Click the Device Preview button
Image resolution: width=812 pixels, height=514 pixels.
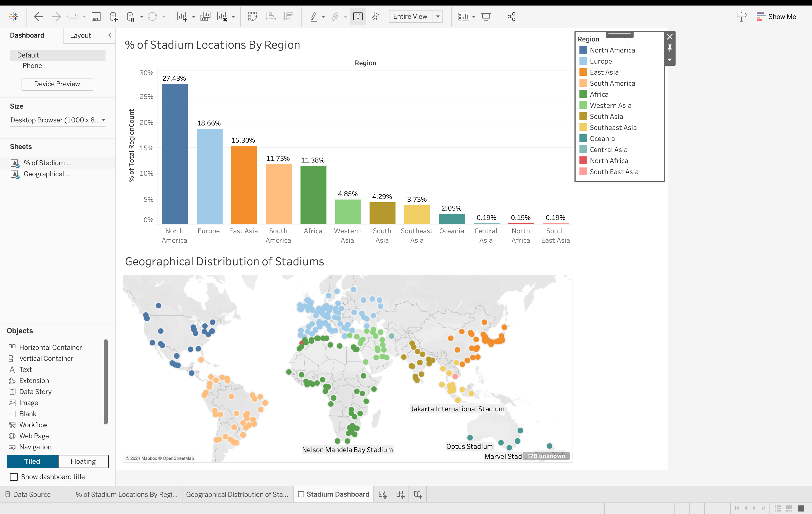[57, 84]
